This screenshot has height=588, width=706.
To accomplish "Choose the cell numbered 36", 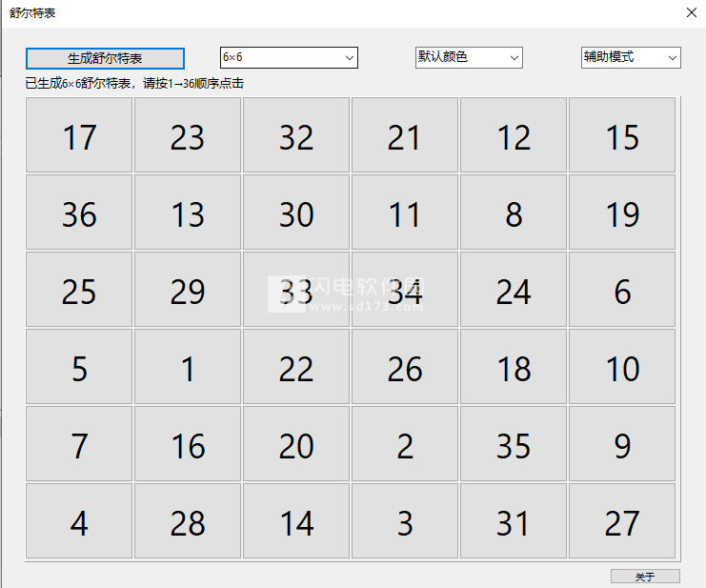I will [79, 213].
